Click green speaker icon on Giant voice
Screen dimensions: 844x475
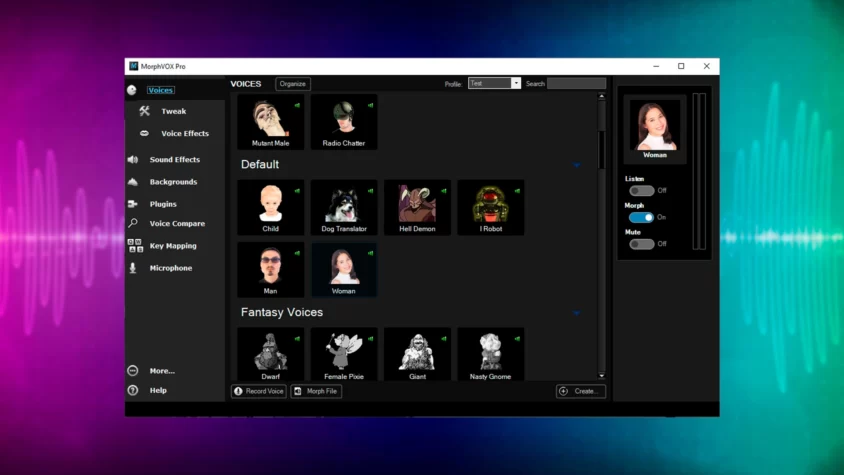[x=444, y=339]
